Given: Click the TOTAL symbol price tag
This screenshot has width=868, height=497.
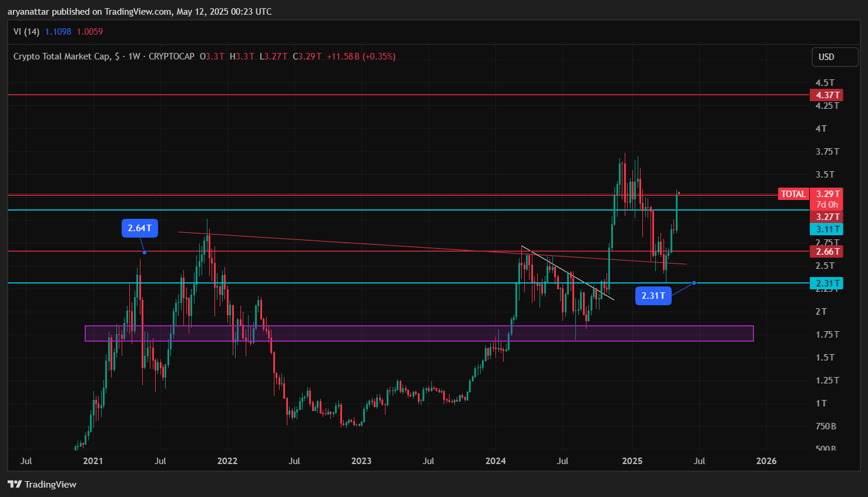Looking at the screenshot, I should (x=793, y=194).
